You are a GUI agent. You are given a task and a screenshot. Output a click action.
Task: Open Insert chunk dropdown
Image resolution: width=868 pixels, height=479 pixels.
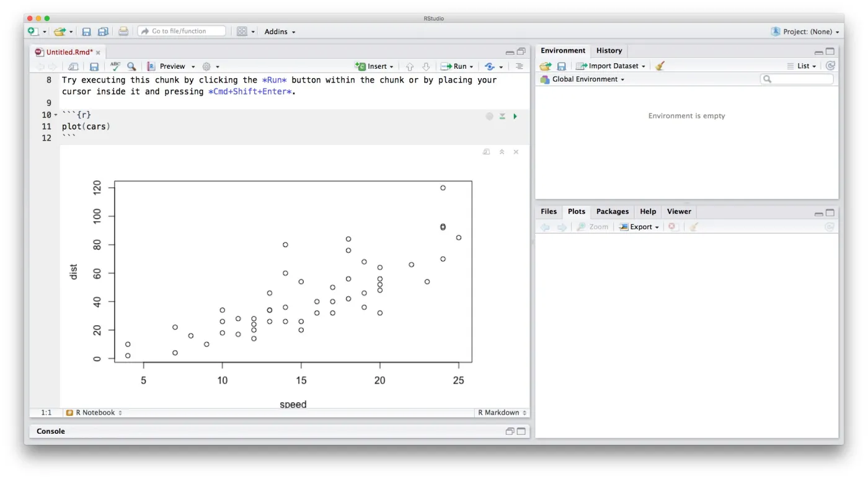[374, 66]
